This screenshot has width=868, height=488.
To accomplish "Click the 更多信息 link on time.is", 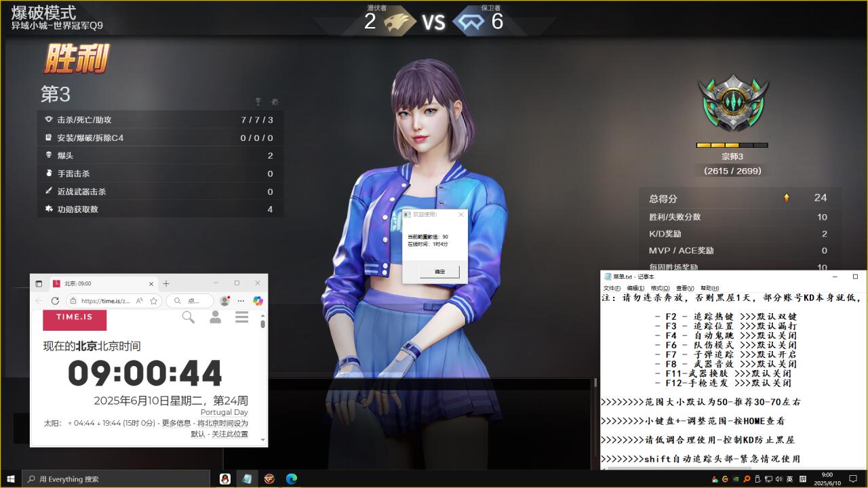I will pyautogui.click(x=176, y=423).
